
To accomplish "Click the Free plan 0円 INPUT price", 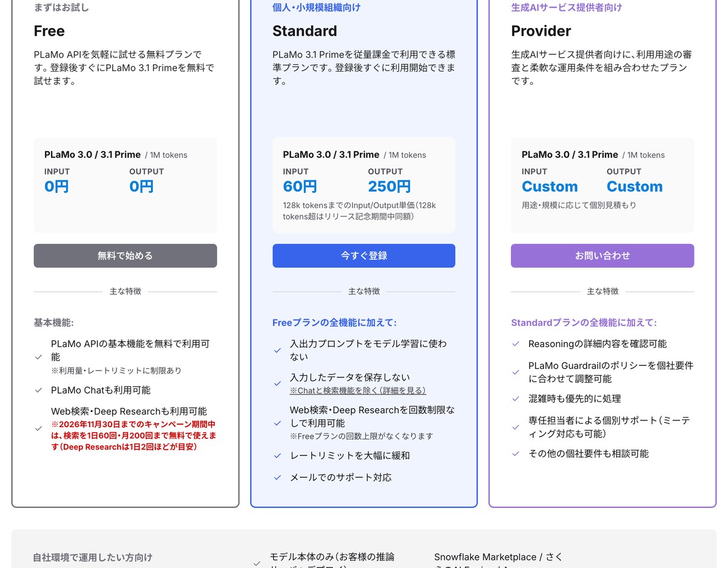I will click(x=56, y=186).
